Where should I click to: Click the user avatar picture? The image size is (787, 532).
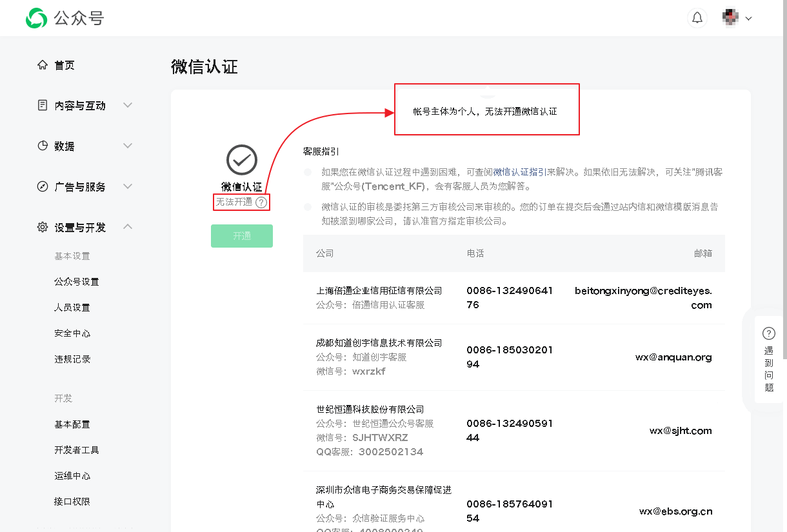pos(730,18)
